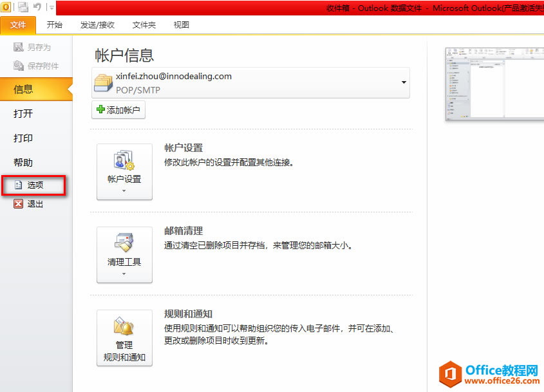Switch to the 开始 ribbon tab
The width and height of the screenshot is (544, 392).
click(55, 25)
